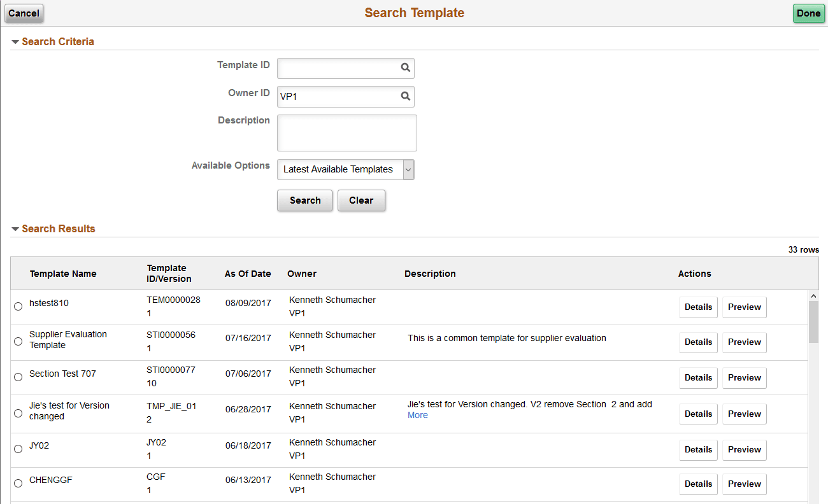Preview the CHENGGF template
Screen dimensions: 828x504
click(744, 484)
